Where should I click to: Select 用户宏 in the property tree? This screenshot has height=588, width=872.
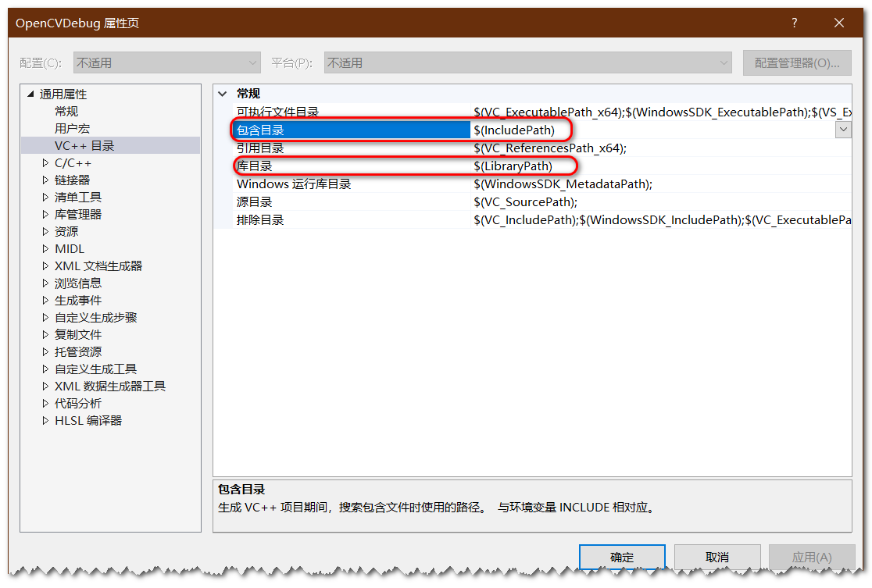pyautogui.click(x=73, y=128)
